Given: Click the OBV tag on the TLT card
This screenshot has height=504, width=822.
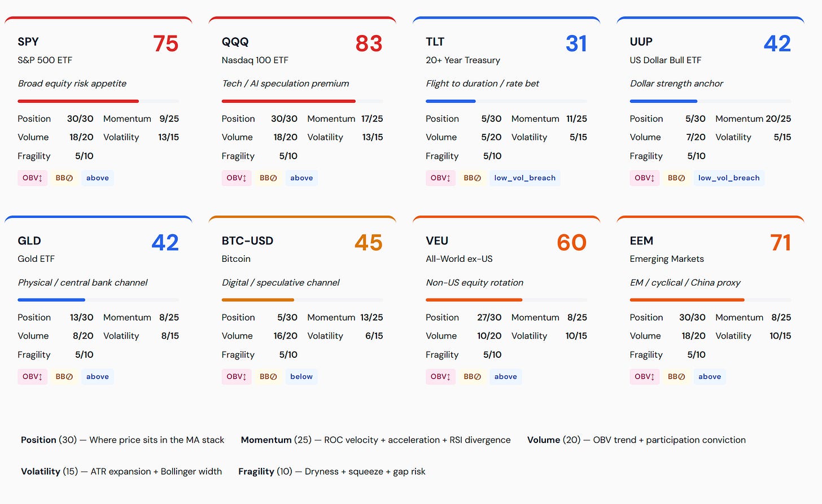Looking at the screenshot, I should pos(440,178).
